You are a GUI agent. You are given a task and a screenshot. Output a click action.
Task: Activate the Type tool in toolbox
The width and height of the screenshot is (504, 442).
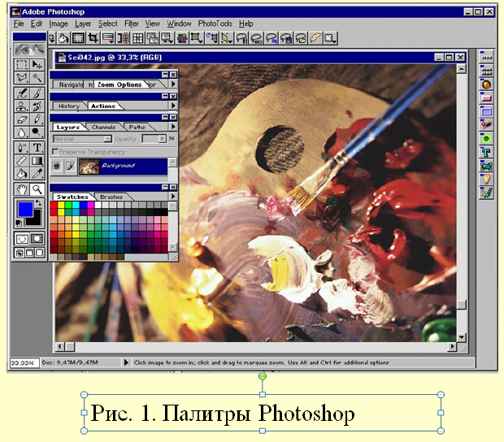pyautogui.click(x=37, y=148)
